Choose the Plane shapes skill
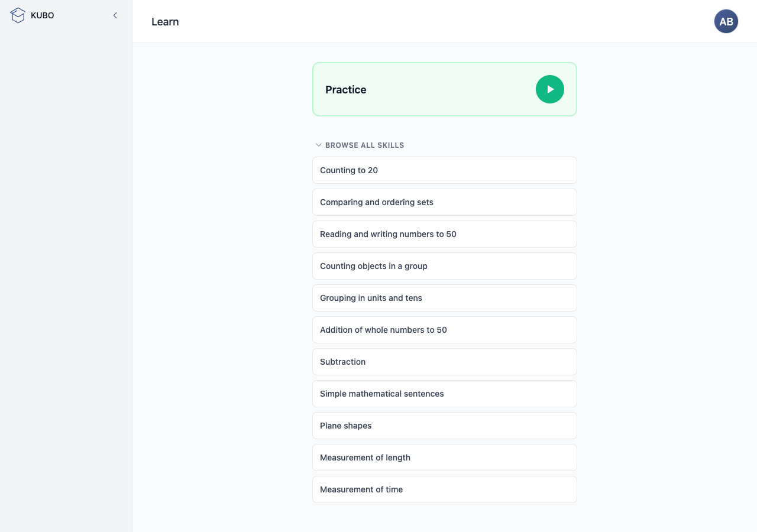Image resolution: width=757 pixels, height=532 pixels. pyautogui.click(x=445, y=426)
